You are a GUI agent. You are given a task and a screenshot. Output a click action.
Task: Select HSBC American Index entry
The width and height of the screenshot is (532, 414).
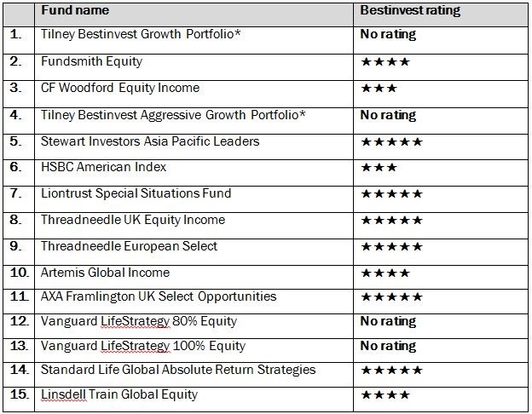[x=103, y=167]
